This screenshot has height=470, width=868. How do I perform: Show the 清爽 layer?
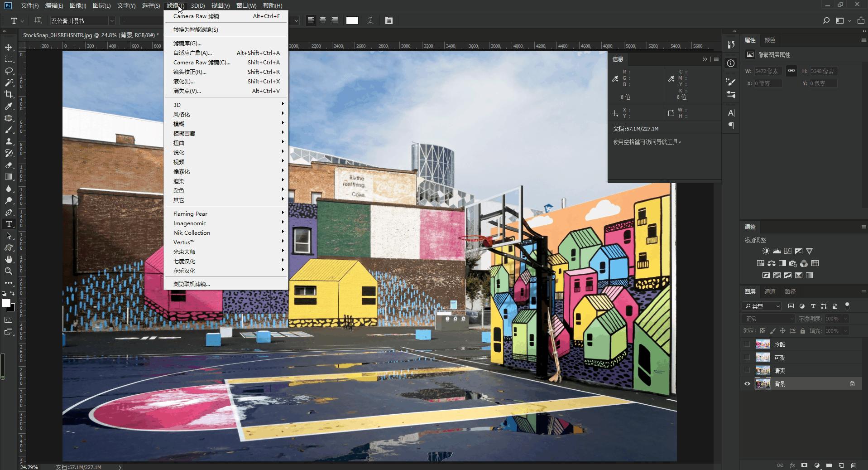747,371
